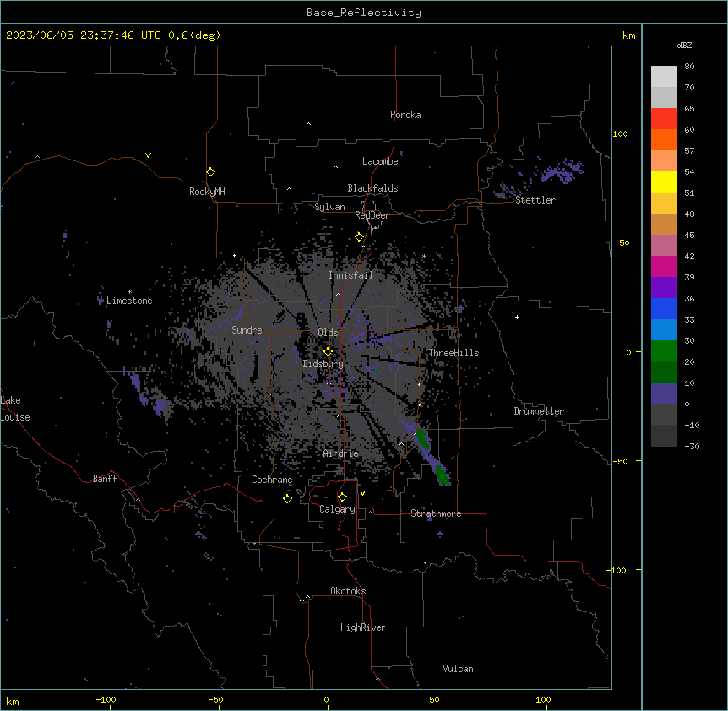Click the Didsbury label

pyautogui.click(x=323, y=364)
